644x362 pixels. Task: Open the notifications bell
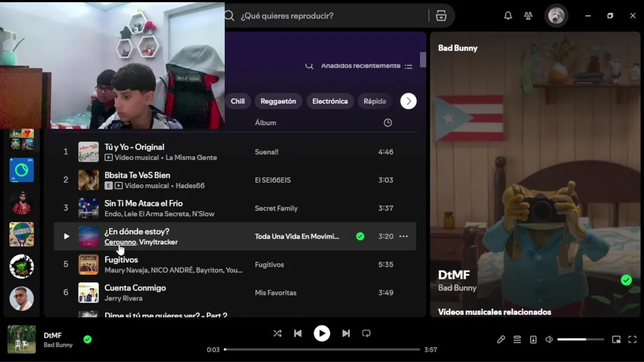click(508, 16)
